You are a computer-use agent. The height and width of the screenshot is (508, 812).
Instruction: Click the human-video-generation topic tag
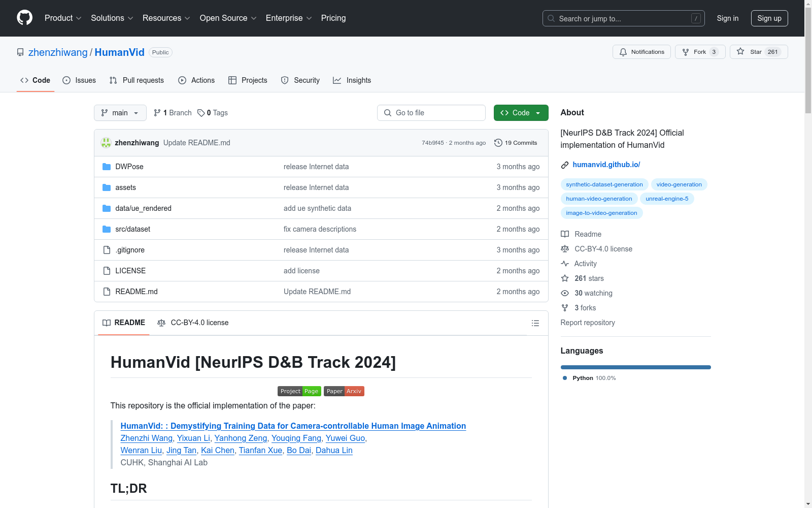click(x=599, y=199)
